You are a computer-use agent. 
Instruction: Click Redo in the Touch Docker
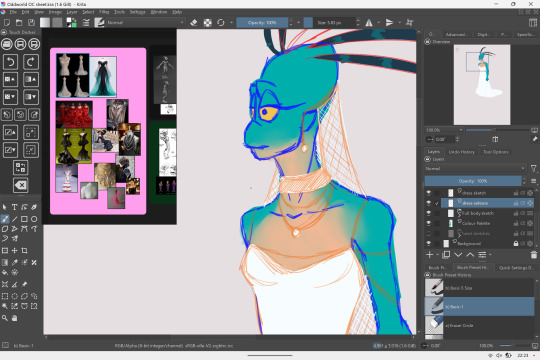(31, 62)
